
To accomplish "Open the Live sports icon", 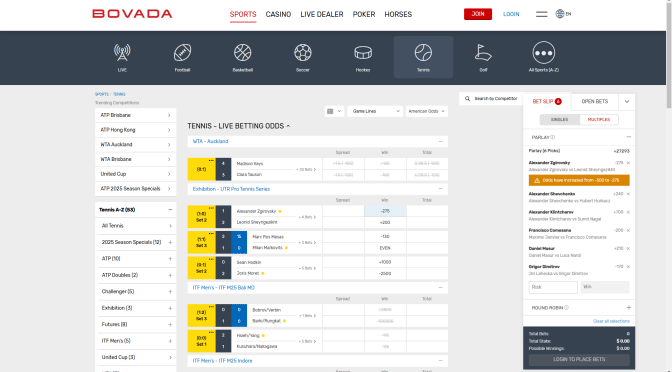I will [x=122, y=57].
